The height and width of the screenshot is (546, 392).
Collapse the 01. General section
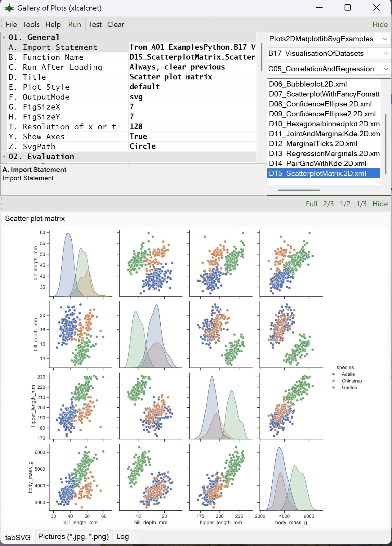coord(4,38)
